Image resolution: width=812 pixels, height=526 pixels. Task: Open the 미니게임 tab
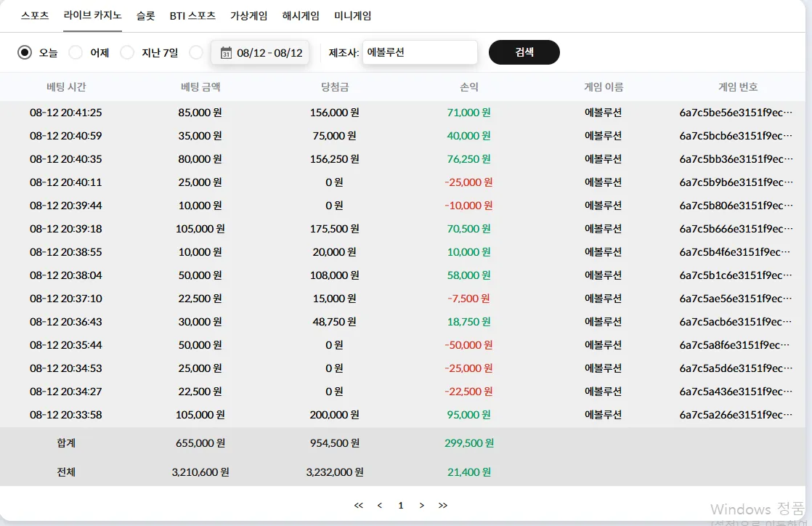353,15
